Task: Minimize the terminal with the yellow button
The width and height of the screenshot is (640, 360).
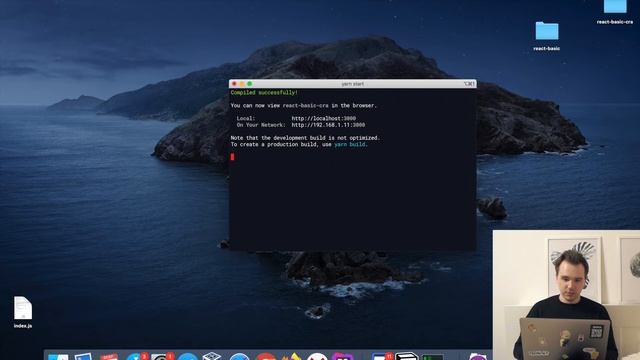Action: tap(242, 84)
